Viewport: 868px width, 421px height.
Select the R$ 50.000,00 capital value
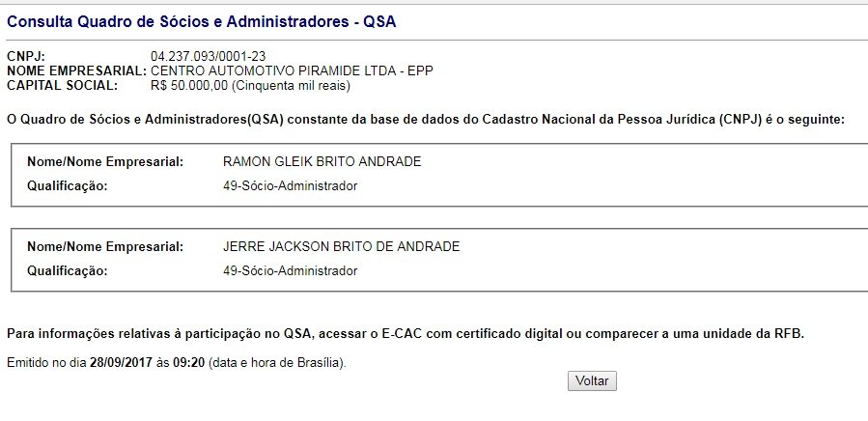[x=188, y=86]
